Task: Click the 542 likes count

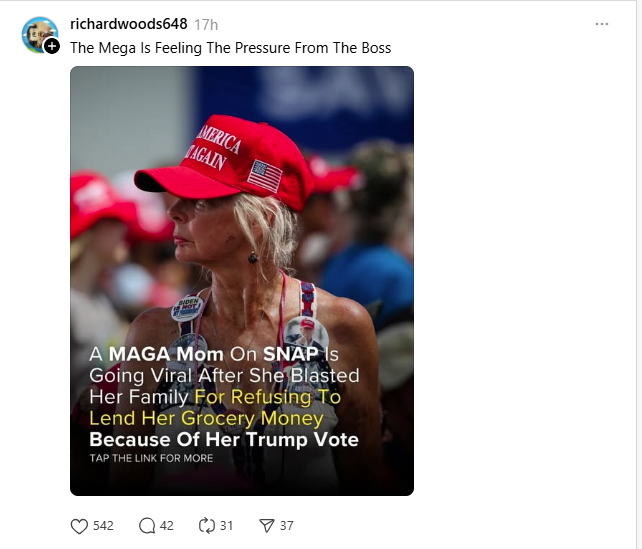Action: (103, 526)
